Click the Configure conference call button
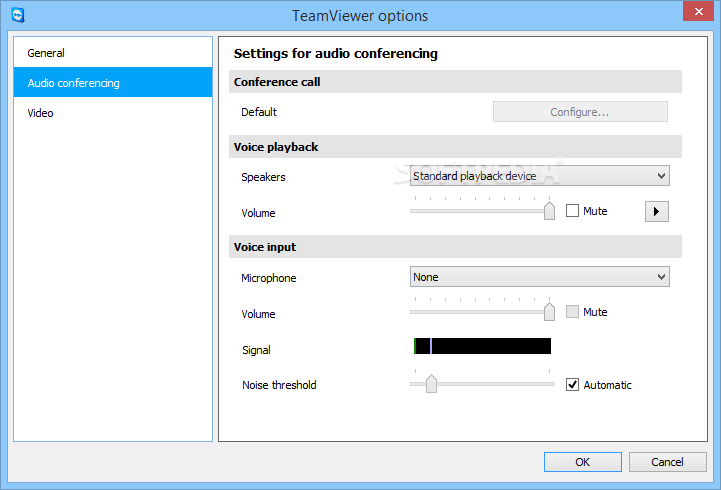Image resolution: width=721 pixels, height=490 pixels. 580,112
